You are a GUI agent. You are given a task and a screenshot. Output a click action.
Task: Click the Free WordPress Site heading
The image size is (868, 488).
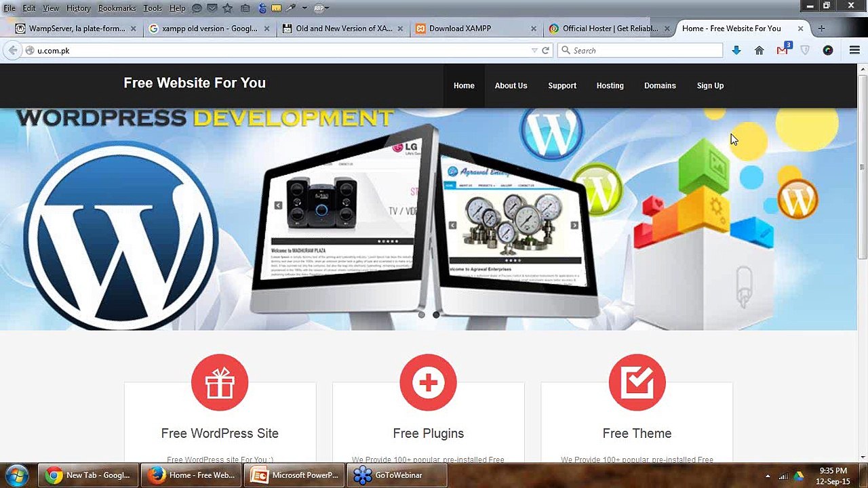[220, 433]
